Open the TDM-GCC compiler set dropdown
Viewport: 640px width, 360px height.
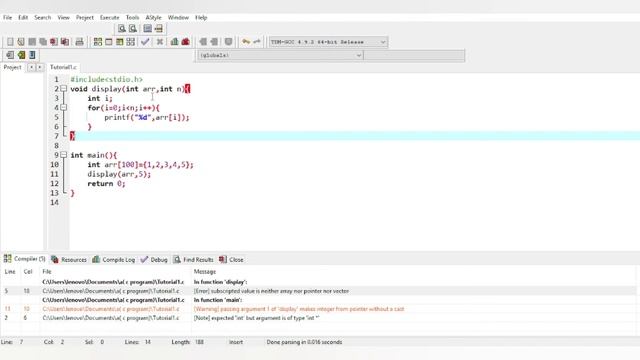(x=328, y=42)
